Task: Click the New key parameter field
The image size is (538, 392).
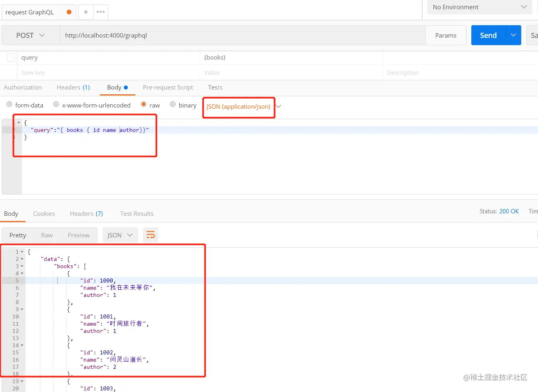Action: click(108, 73)
